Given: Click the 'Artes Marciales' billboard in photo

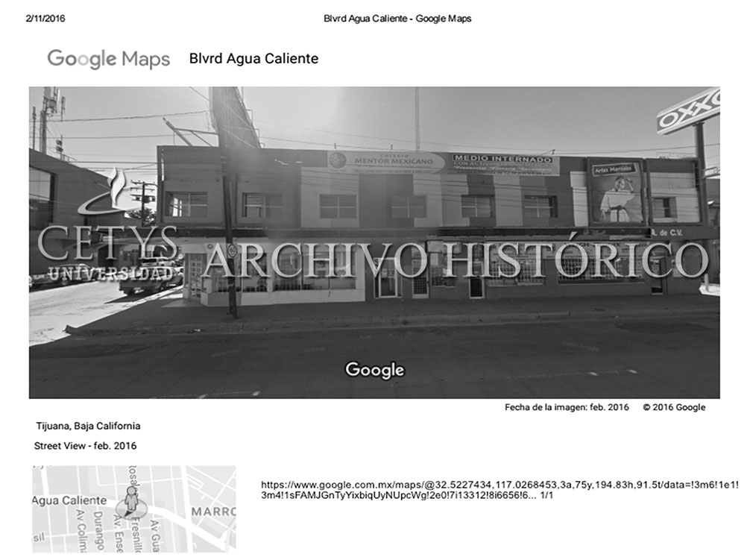Looking at the screenshot, I should 616,192.
